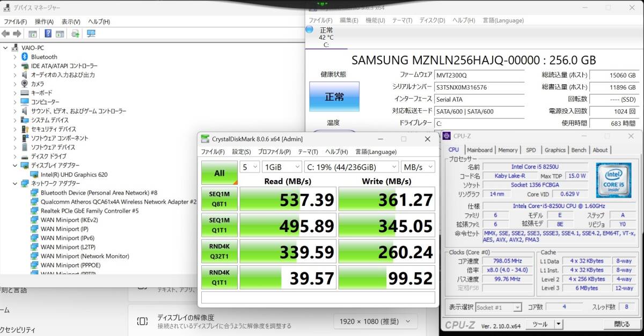Click the blue 正常 health status button
Image resolution: width=644 pixels, height=336 pixels.
[x=334, y=96]
